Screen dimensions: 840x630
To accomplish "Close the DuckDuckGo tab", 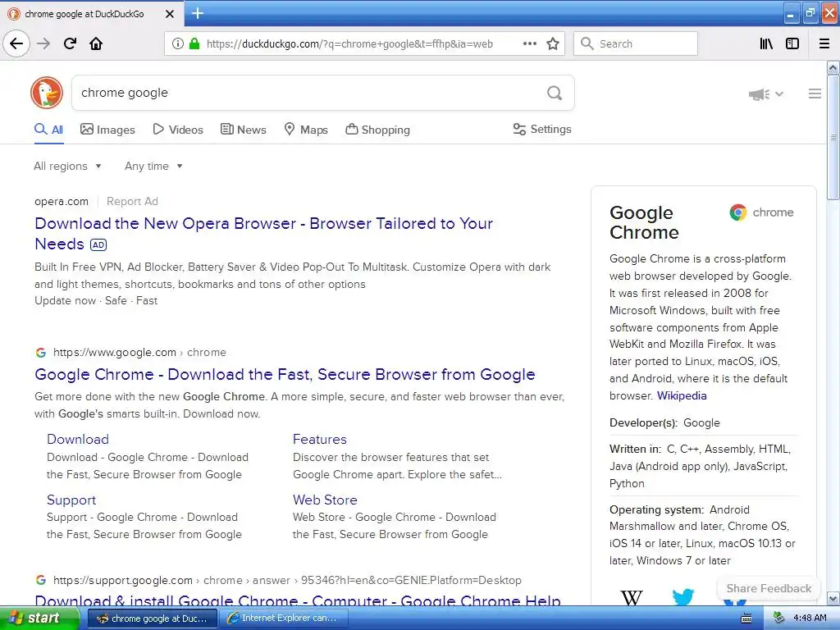I will [169, 14].
